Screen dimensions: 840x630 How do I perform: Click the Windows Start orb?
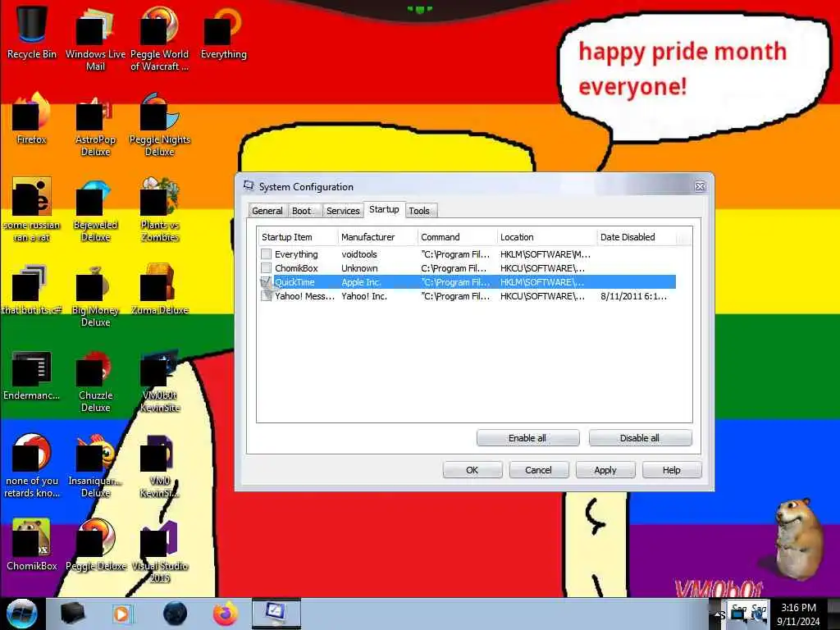21,614
